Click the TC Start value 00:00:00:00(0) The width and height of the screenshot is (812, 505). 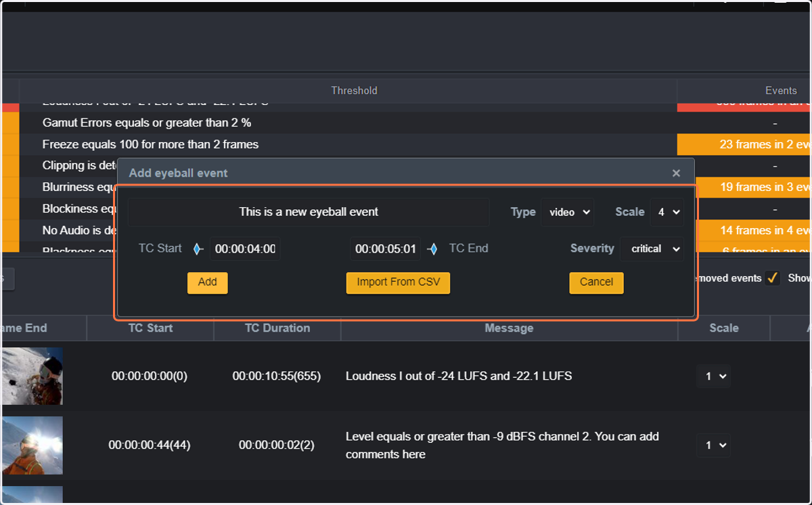tap(150, 376)
